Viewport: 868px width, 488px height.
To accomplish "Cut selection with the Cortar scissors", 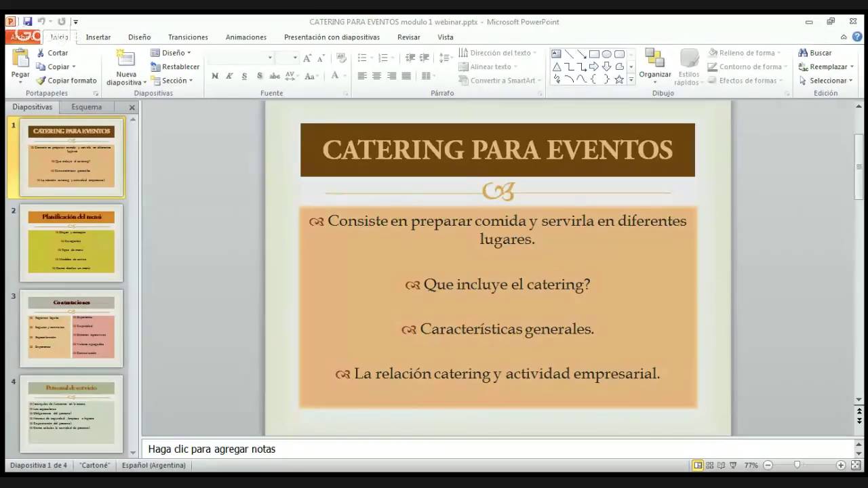I will click(52, 53).
